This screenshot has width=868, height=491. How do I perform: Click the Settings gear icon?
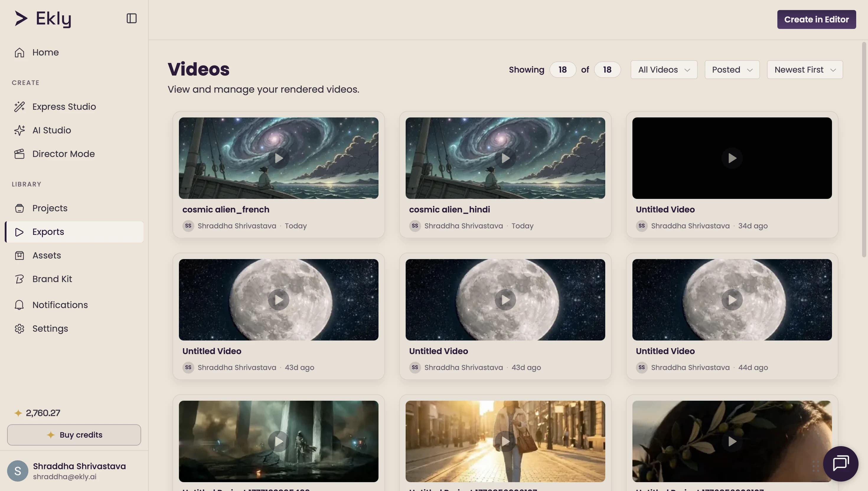19,328
